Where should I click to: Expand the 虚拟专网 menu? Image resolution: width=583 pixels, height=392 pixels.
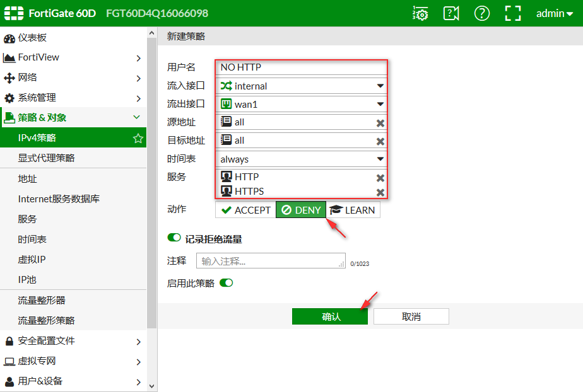(73, 361)
